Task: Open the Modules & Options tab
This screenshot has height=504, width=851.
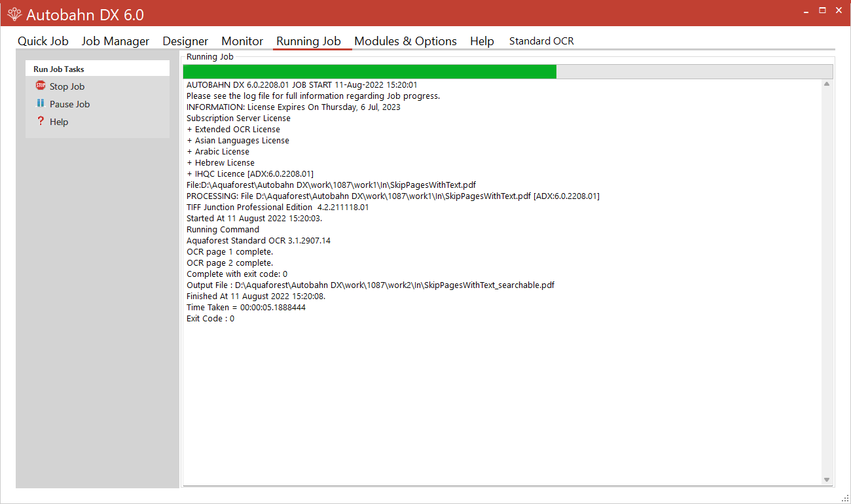Action: [x=405, y=41]
